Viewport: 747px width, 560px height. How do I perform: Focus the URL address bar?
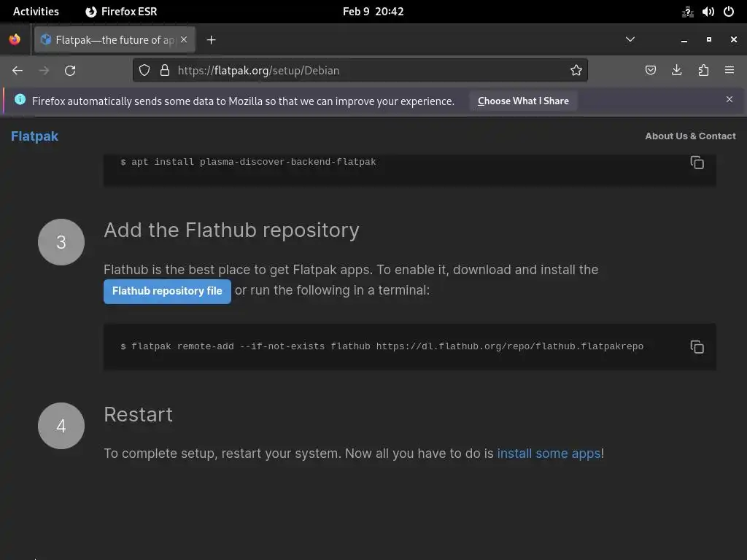[x=365, y=70]
